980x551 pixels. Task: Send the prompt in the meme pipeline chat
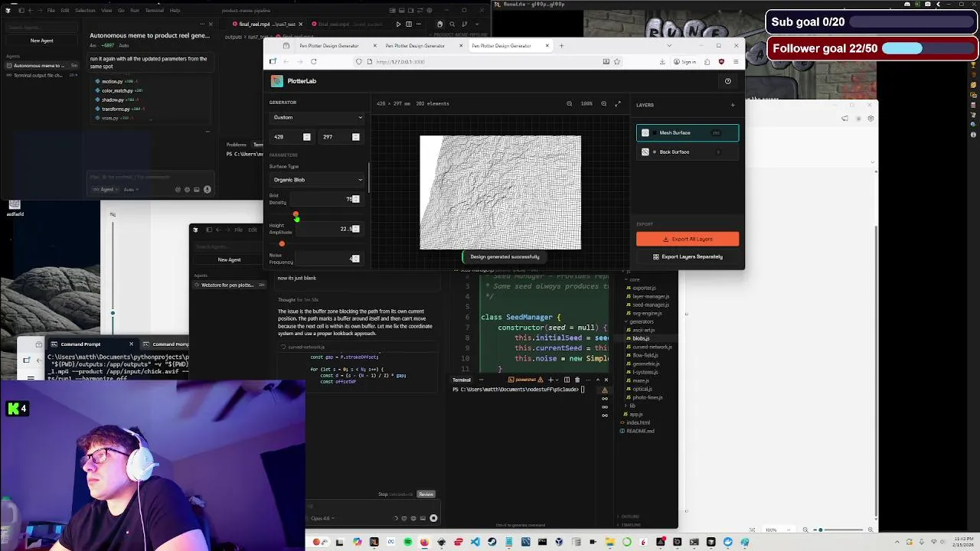coord(207,189)
